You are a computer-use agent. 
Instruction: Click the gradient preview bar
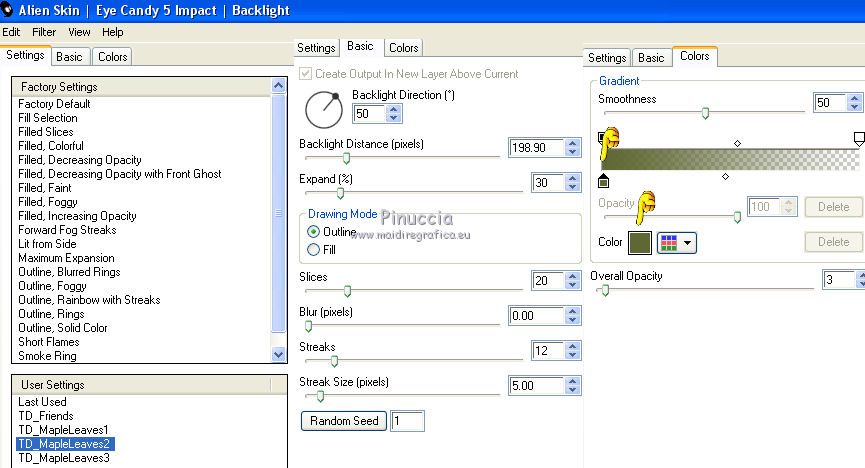coord(730,159)
